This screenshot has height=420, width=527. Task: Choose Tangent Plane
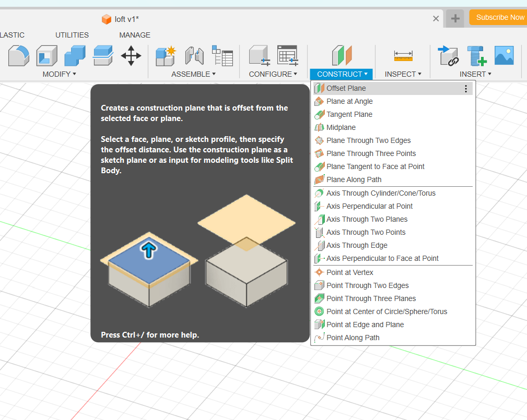point(393,114)
